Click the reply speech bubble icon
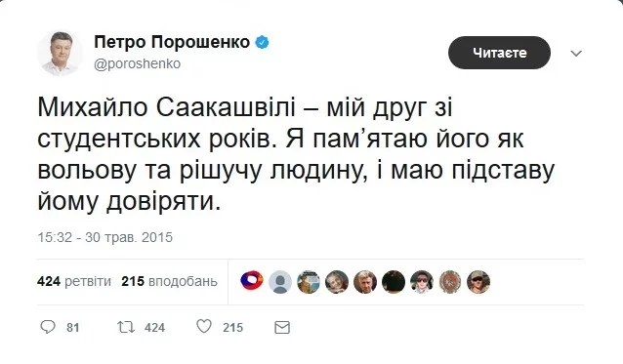623x364 pixels. click(x=48, y=327)
